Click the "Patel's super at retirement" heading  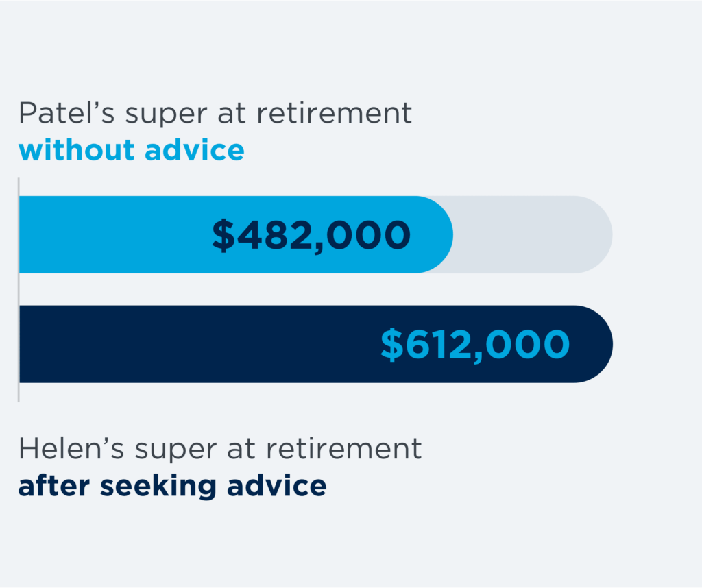tap(215, 114)
